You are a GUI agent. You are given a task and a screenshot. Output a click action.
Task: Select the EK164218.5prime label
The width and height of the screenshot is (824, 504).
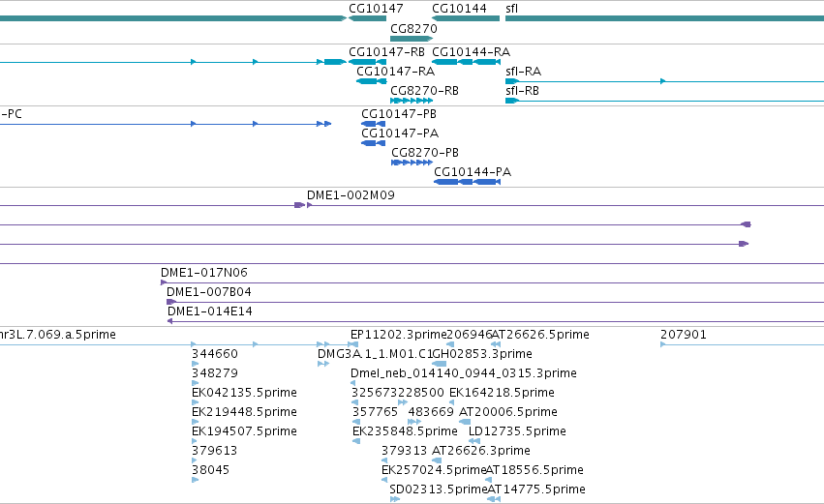click(x=502, y=393)
